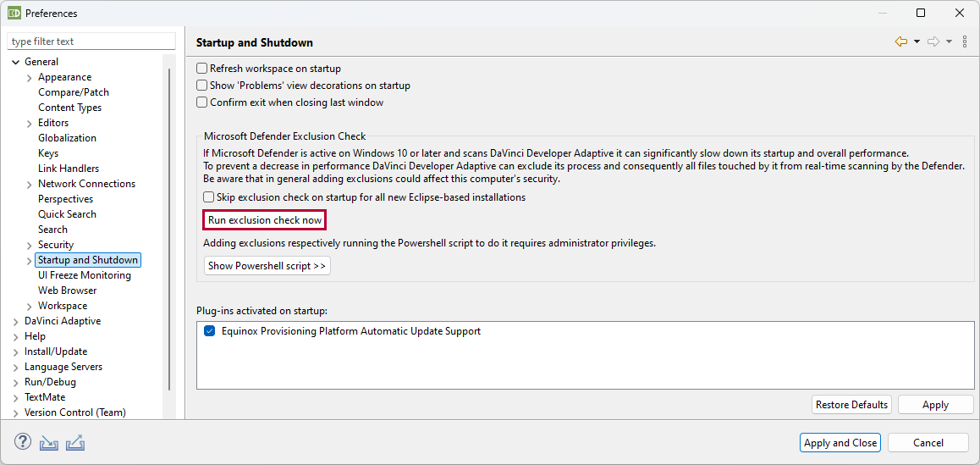Uncheck Equinox Provisioning Platform Automatic Update Support
This screenshot has width=980, height=465.
209,331
